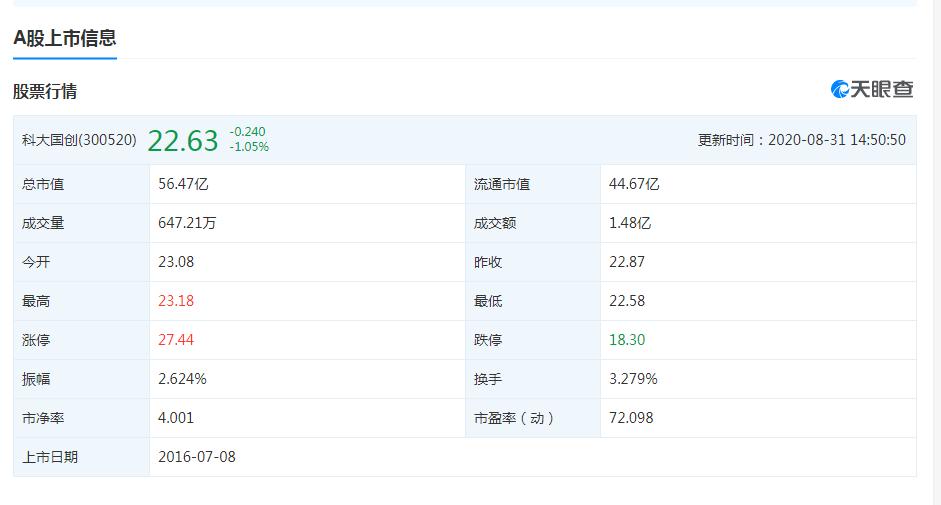This screenshot has height=505, width=941.
Task: Select limit-up price 27.44
Action: click(176, 340)
